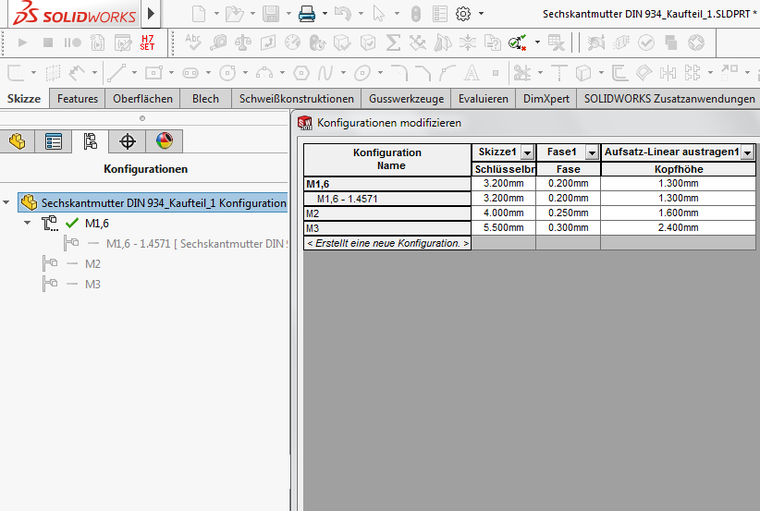760x511 pixels.
Task: Switch to the DimXpert ribbon tab
Action: [x=546, y=99]
